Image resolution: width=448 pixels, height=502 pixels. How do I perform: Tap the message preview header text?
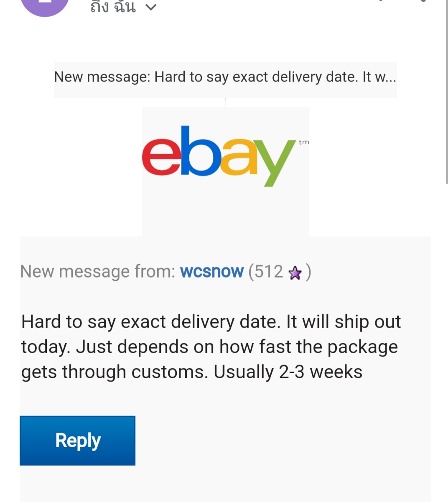coord(225,77)
